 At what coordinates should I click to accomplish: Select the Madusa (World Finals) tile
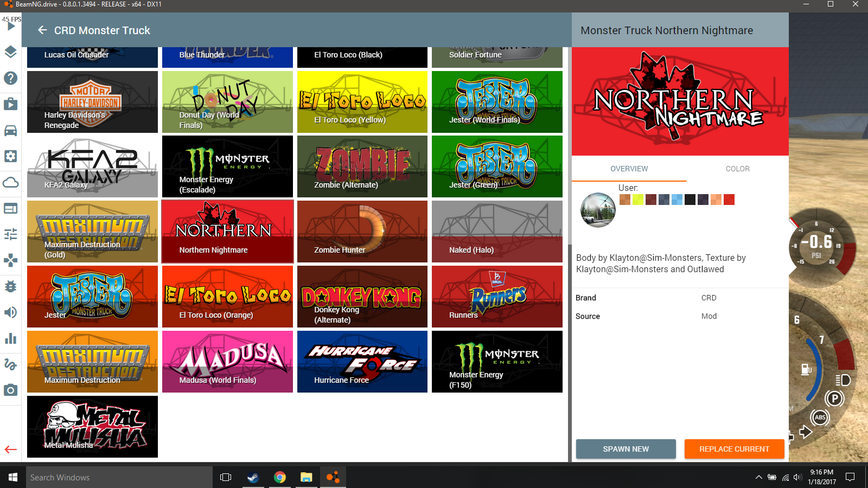(x=227, y=362)
